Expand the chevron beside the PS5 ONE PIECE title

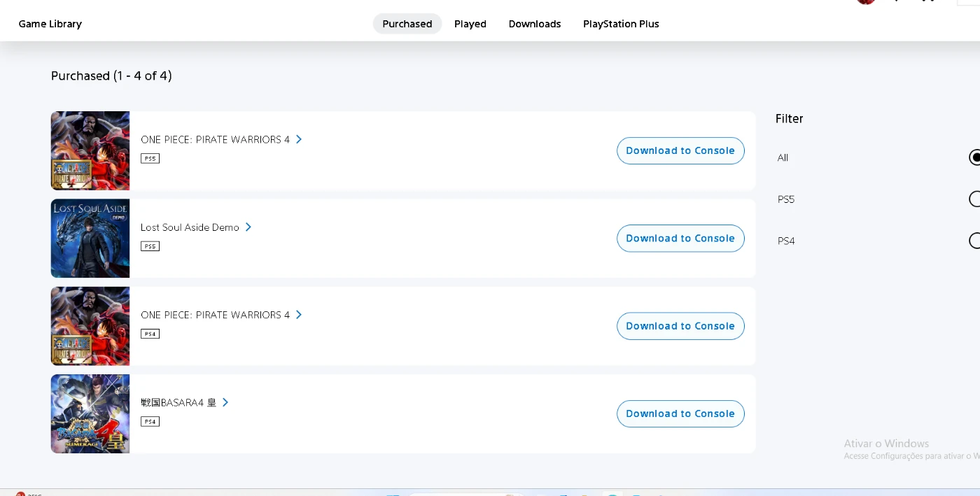[299, 139]
